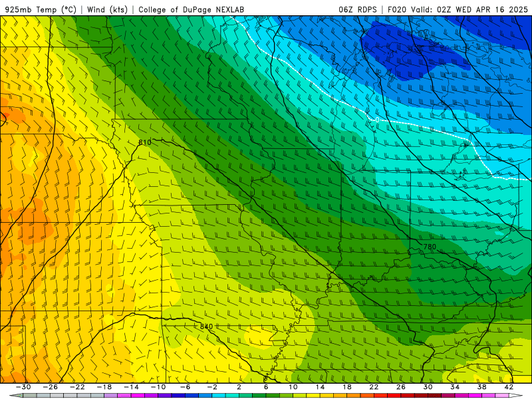Click the left arrow end of the colorbar
The image size is (532, 399).
coord(16,396)
